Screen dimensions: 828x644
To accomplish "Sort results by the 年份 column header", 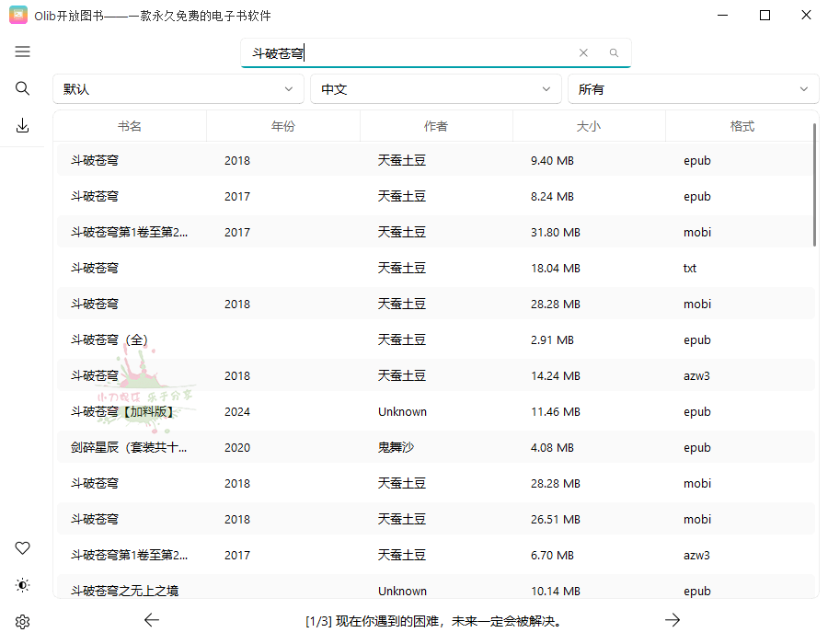I will 282,125.
